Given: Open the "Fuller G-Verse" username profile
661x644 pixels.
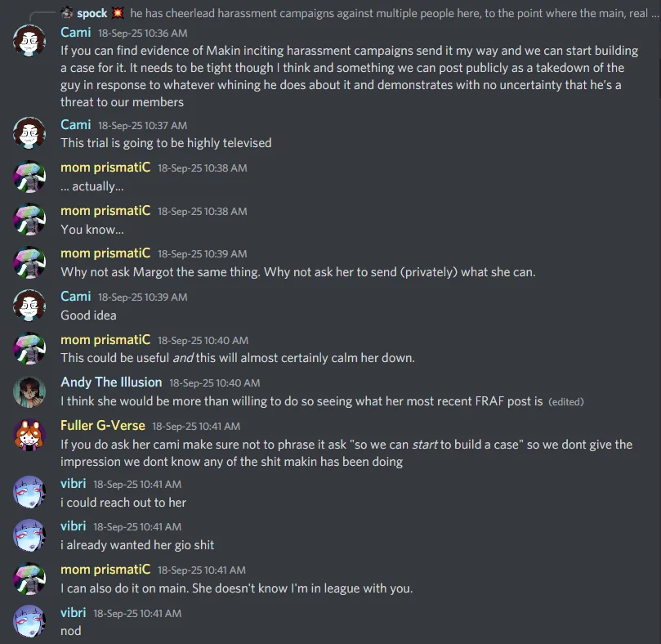Looking at the screenshot, I should click(103, 426).
